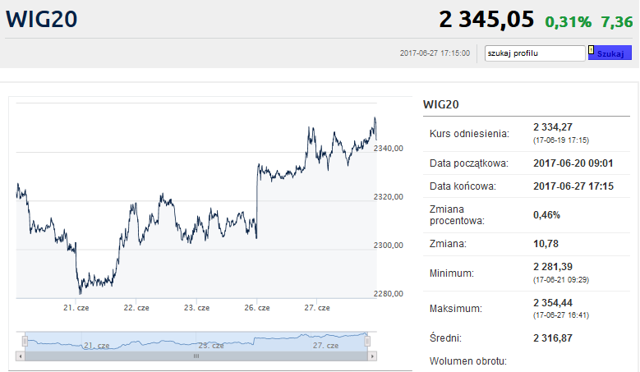Click the 'Średni:' label
Viewport: 640px width, 372px height.
pos(445,338)
